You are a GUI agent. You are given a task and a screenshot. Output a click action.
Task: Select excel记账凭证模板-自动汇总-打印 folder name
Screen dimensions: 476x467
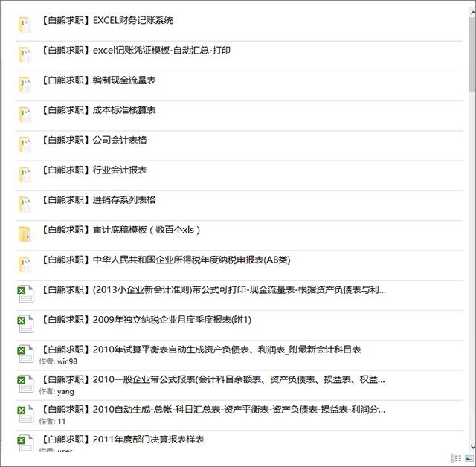coord(135,51)
